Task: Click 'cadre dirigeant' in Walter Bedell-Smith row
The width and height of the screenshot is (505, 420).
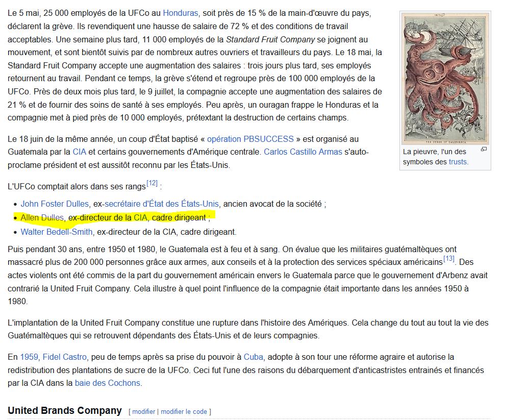Action: (208, 232)
